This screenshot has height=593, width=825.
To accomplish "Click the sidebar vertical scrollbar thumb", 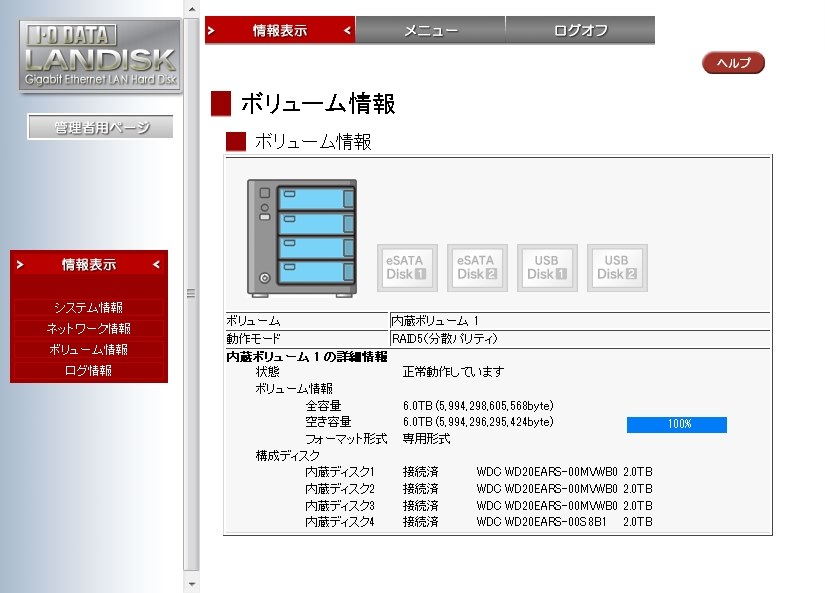I will click(x=192, y=294).
